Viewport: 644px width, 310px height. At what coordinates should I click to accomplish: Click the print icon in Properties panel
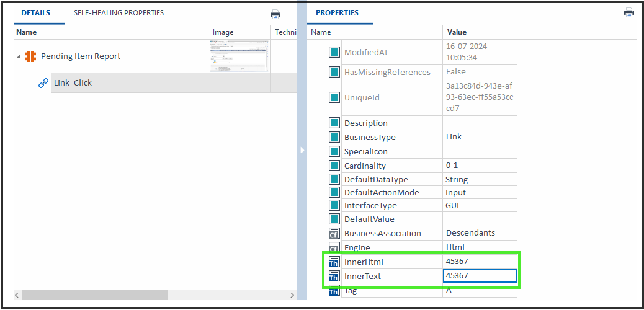(628, 12)
